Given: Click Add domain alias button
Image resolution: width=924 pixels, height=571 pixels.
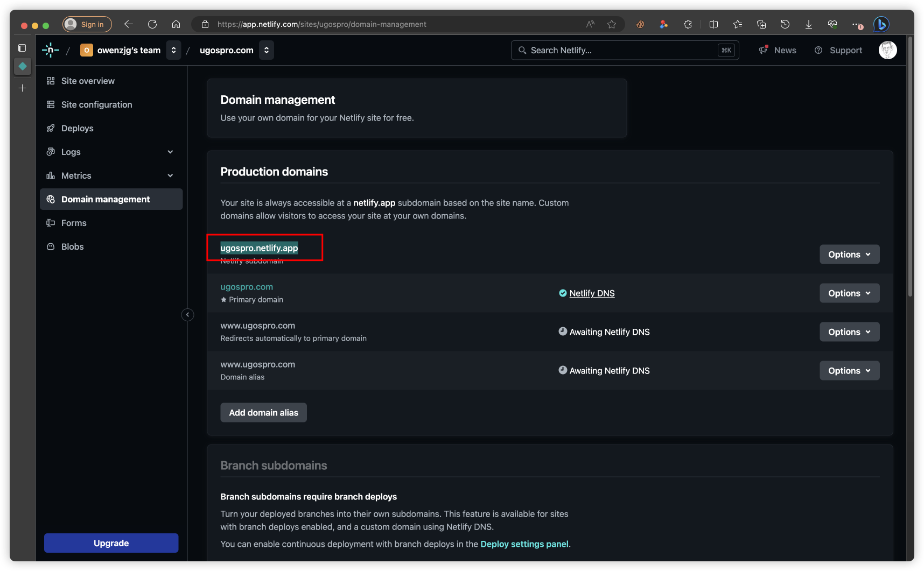Looking at the screenshot, I should tap(263, 413).
